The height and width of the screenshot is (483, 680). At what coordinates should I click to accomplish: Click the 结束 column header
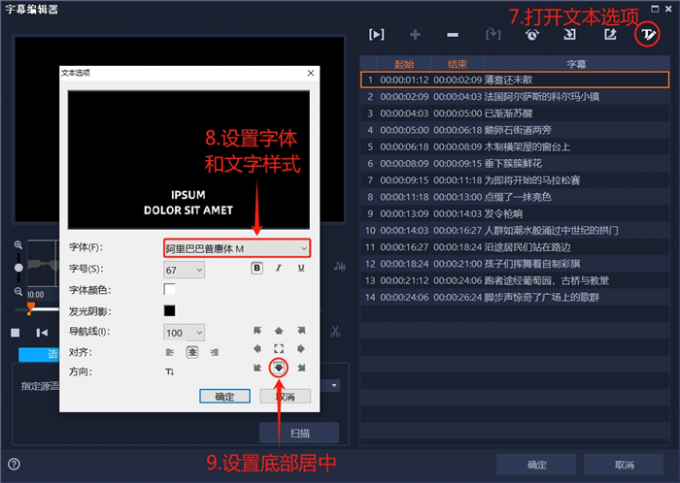(x=457, y=64)
